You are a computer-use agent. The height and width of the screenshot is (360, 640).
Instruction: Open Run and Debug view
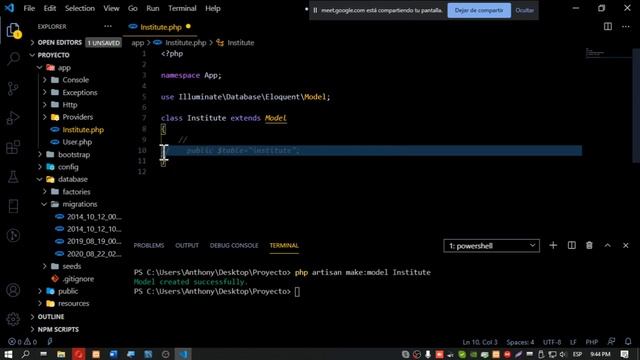click(13, 118)
